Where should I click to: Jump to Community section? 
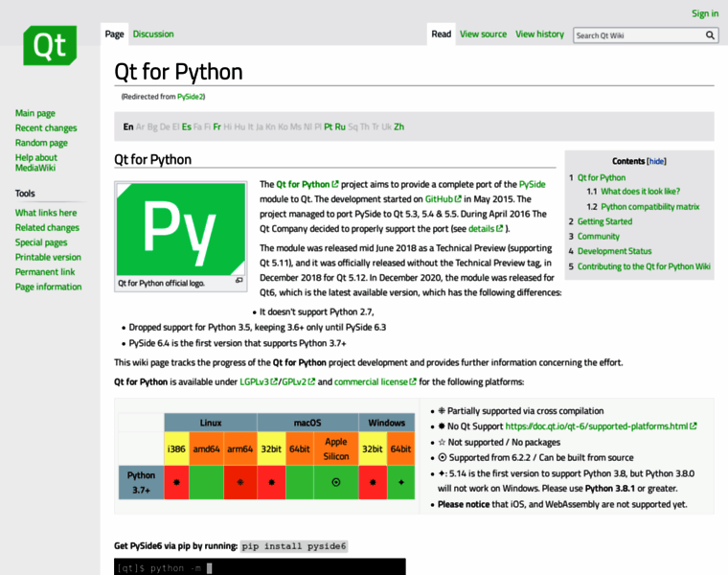tap(599, 237)
